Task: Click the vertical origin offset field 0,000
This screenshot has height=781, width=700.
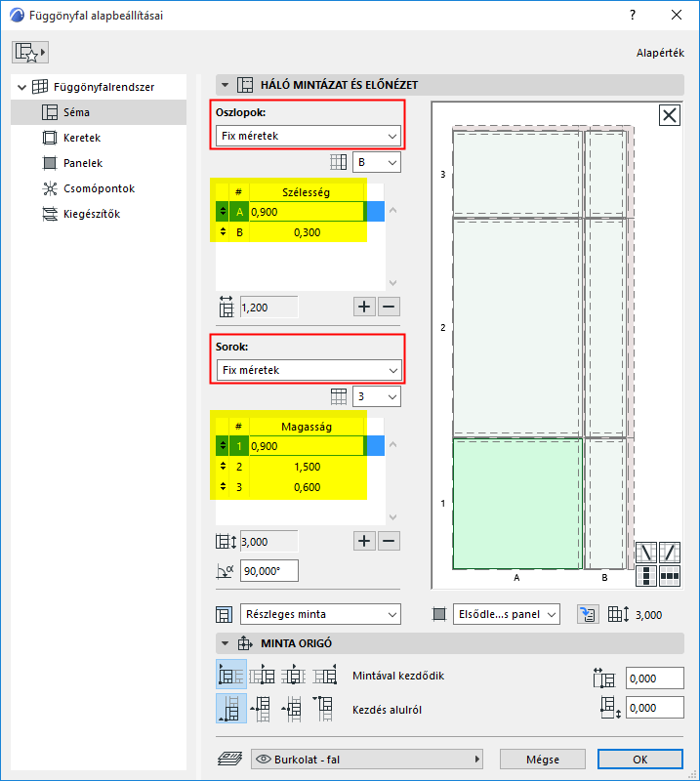Action: (655, 708)
